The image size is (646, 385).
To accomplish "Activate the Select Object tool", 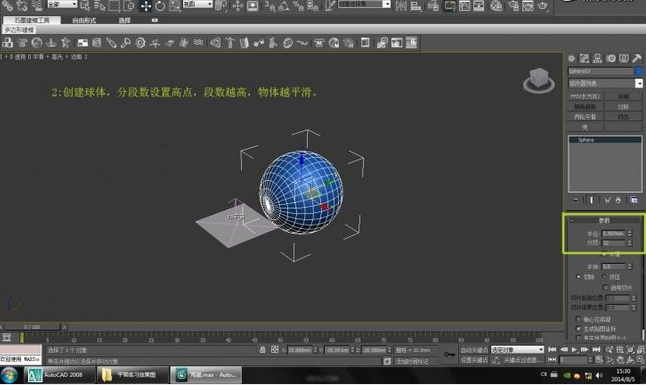I will click(x=85, y=5).
